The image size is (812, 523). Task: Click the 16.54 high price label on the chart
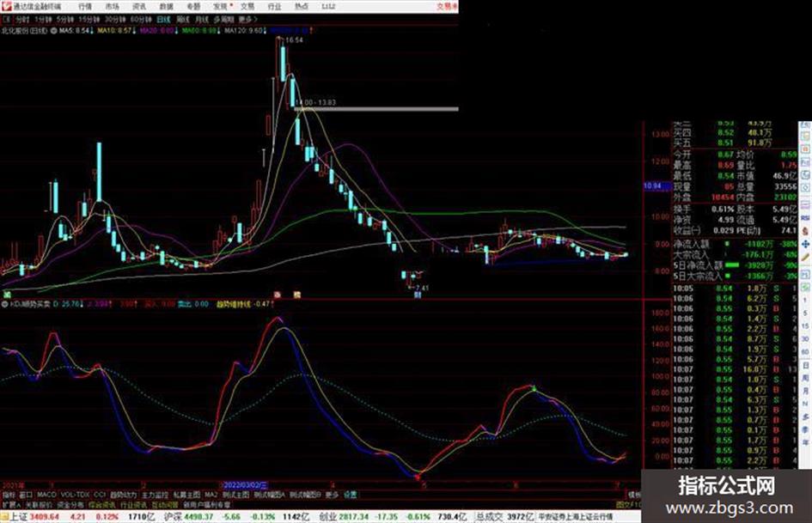click(294, 40)
